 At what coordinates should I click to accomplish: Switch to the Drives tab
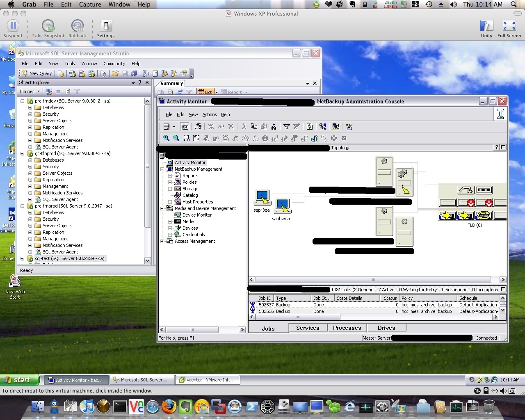tap(386, 328)
